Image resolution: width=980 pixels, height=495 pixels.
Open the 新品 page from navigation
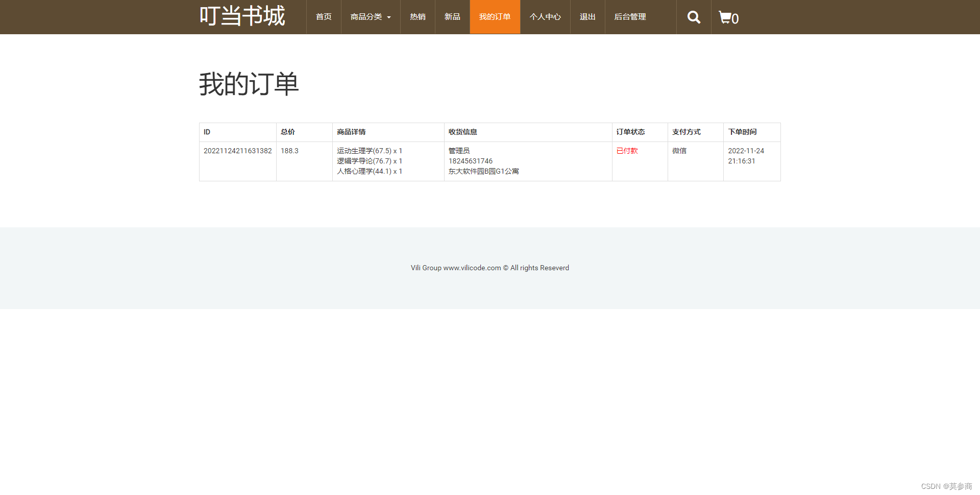click(452, 17)
